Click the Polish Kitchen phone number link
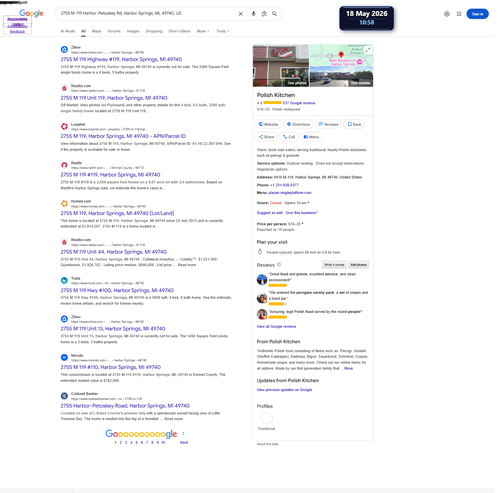This screenshot has height=493, width=500. (x=284, y=185)
